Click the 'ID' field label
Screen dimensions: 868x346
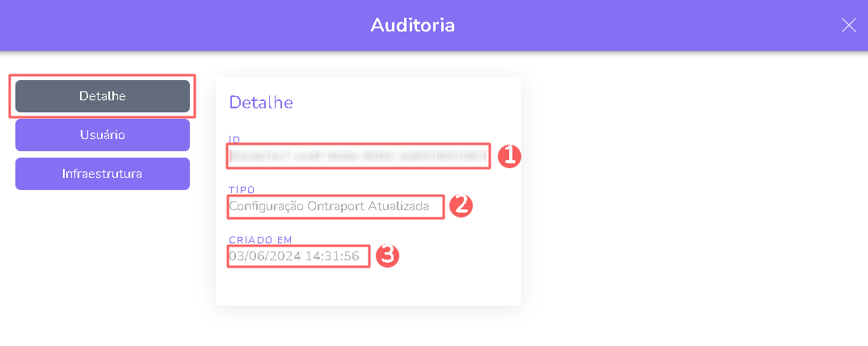(x=235, y=140)
